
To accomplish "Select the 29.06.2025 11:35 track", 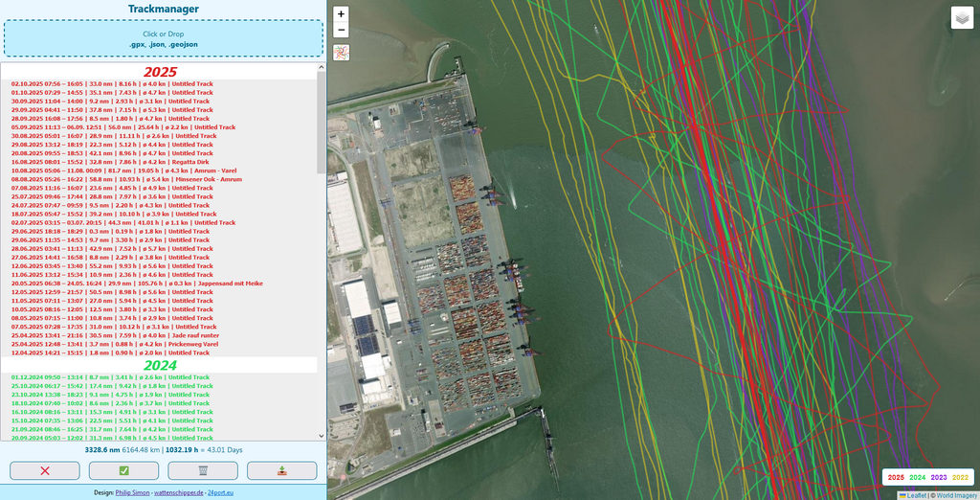I will click(160, 240).
